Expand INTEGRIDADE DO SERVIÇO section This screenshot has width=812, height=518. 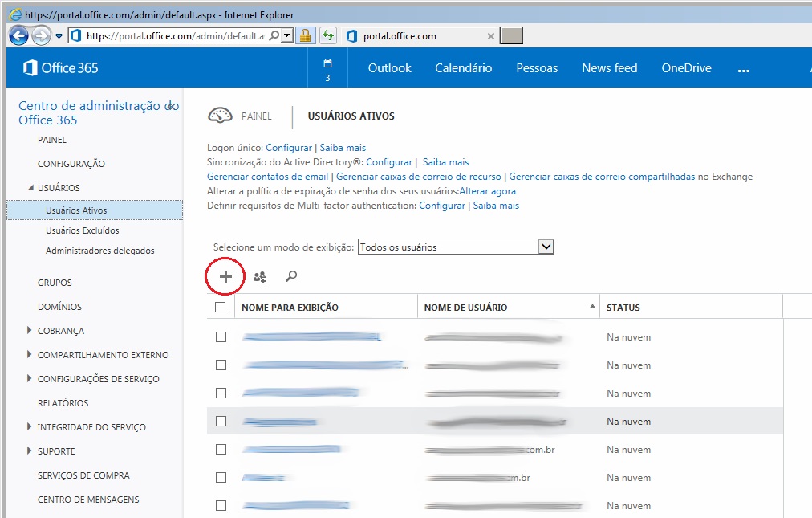(x=30, y=426)
